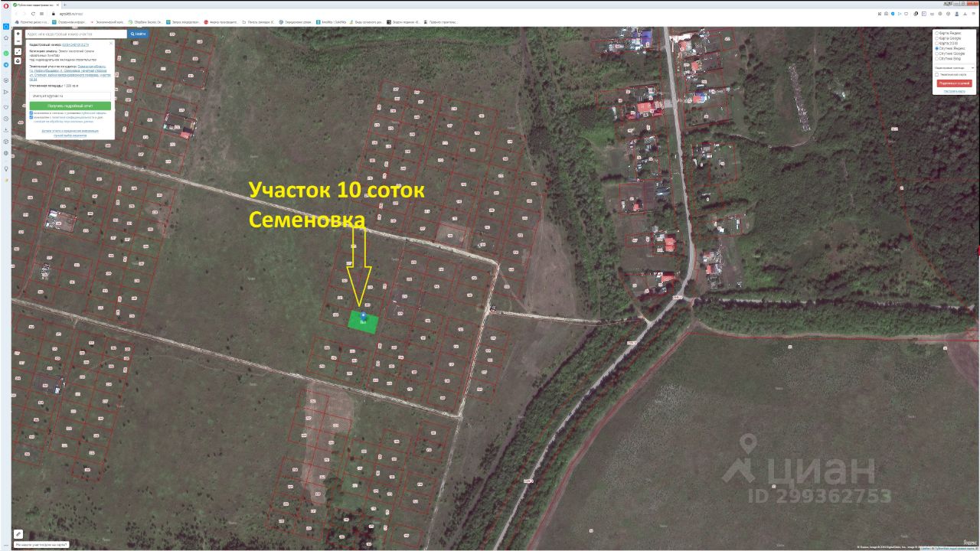Click the blue marker on green parcel
This screenshot has height=551, width=980.
point(364,315)
